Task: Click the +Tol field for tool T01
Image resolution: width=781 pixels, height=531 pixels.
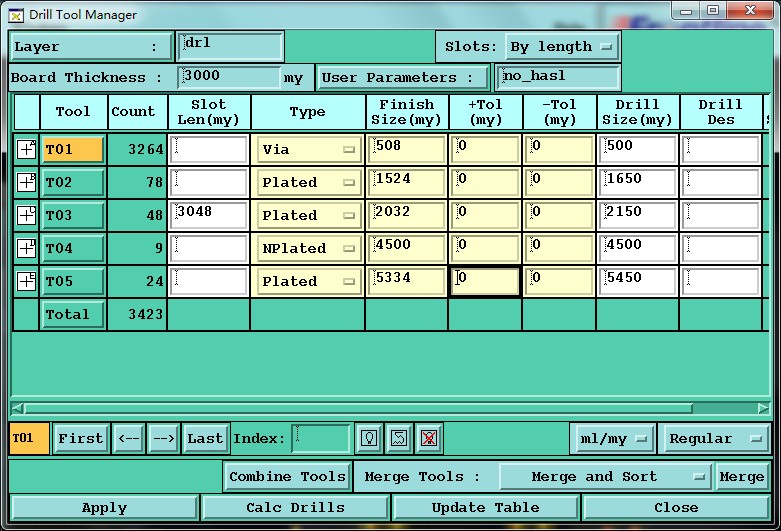Action: [485, 149]
